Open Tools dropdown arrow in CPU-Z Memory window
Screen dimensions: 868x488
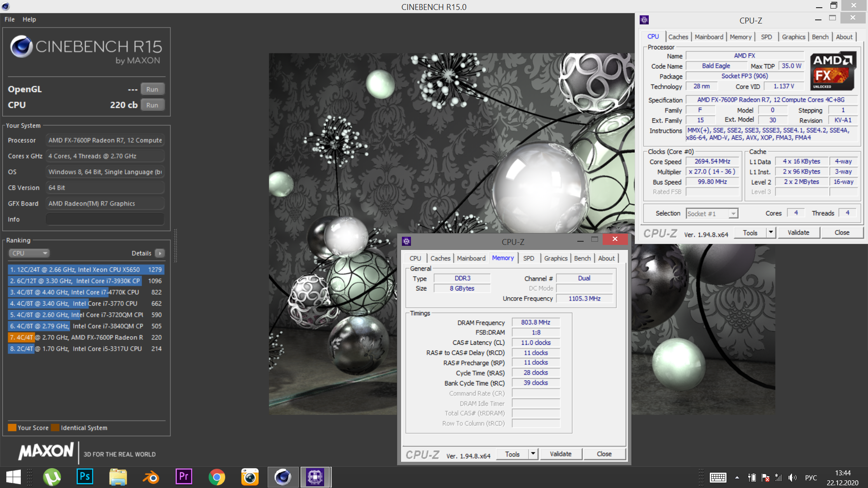533,454
